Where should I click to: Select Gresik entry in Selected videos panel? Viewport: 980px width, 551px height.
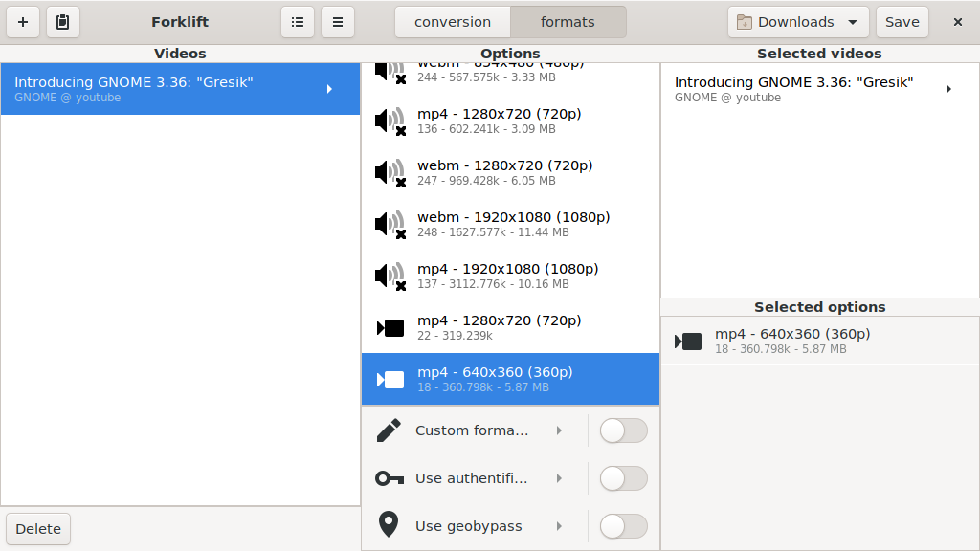pyautogui.click(x=819, y=89)
